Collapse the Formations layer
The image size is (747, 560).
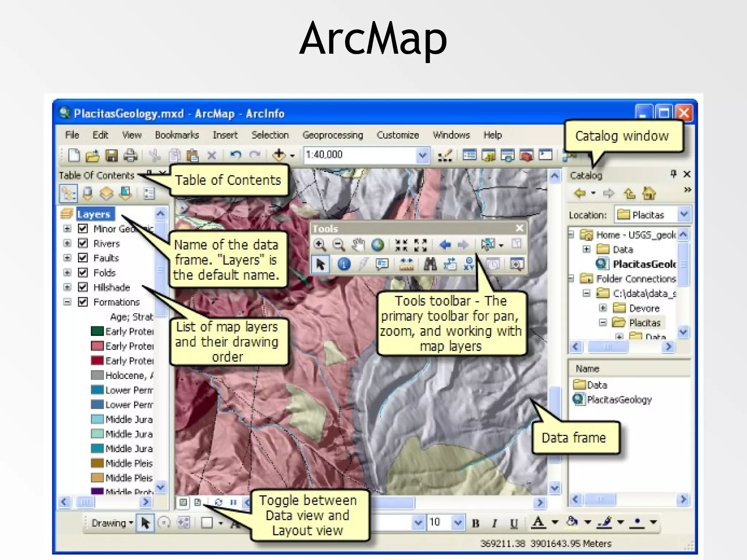coord(67,302)
